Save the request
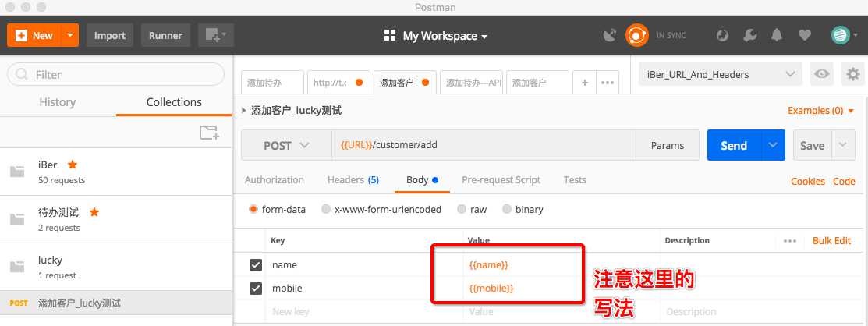Viewport: 868px width, 326px height. [x=812, y=146]
